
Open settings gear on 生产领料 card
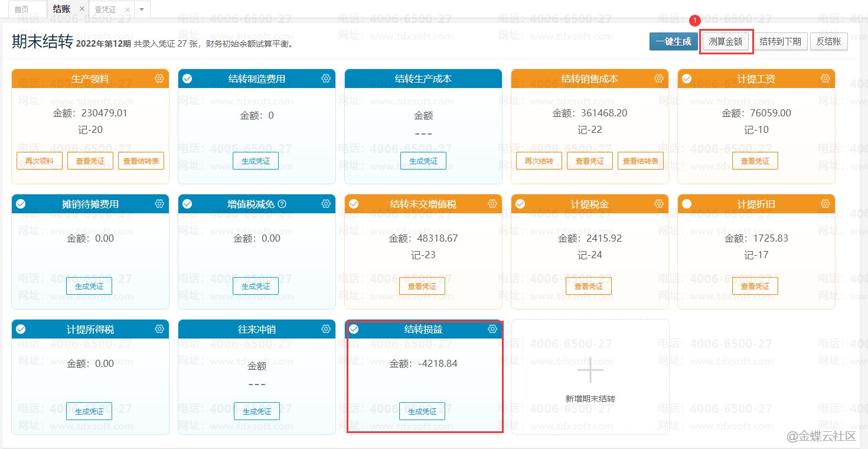[x=159, y=79]
